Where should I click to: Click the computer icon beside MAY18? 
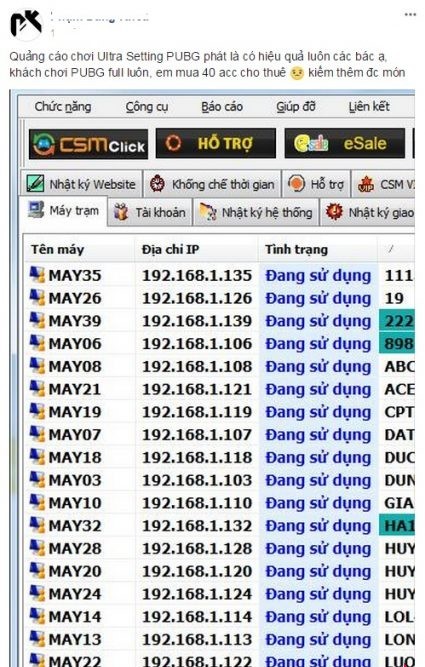click(37, 457)
